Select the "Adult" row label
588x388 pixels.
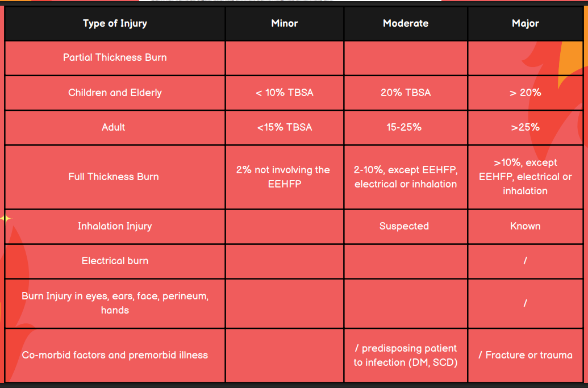tap(114, 127)
